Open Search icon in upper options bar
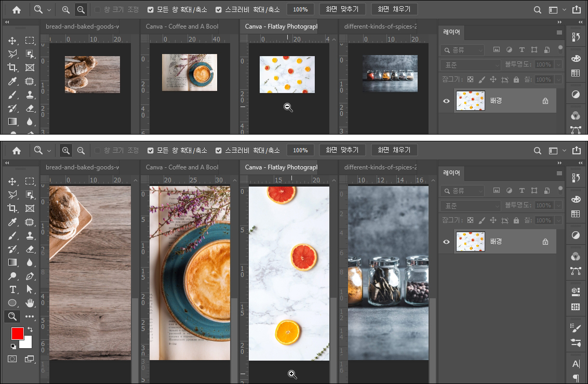The width and height of the screenshot is (588, 384). point(538,10)
